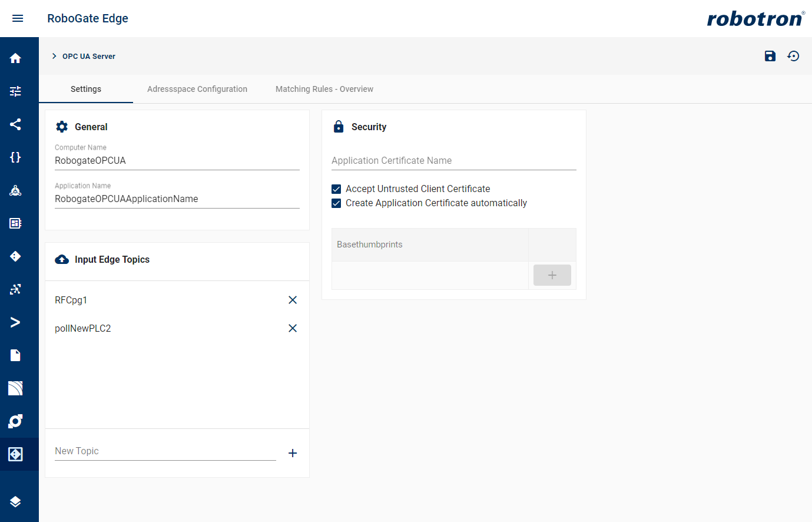Switch to Adressspace Configuration tab
The width and height of the screenshot is (812, 522).
tap(197, 89)
